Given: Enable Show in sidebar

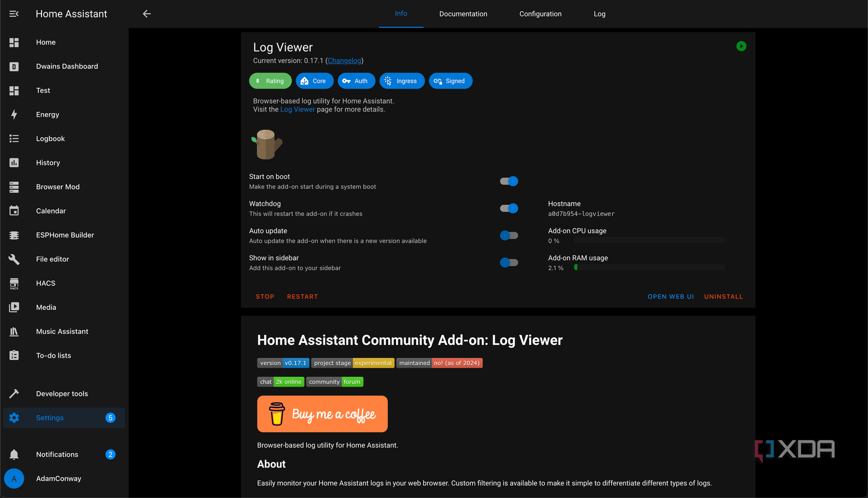Looking at the screenshot, I should tap(509, 262).
